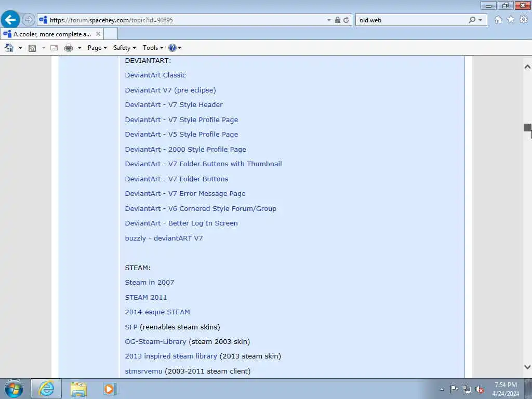Go back using the browser back arrow
The height and width of the screenshot is (399, 532).
click(10, 19)
